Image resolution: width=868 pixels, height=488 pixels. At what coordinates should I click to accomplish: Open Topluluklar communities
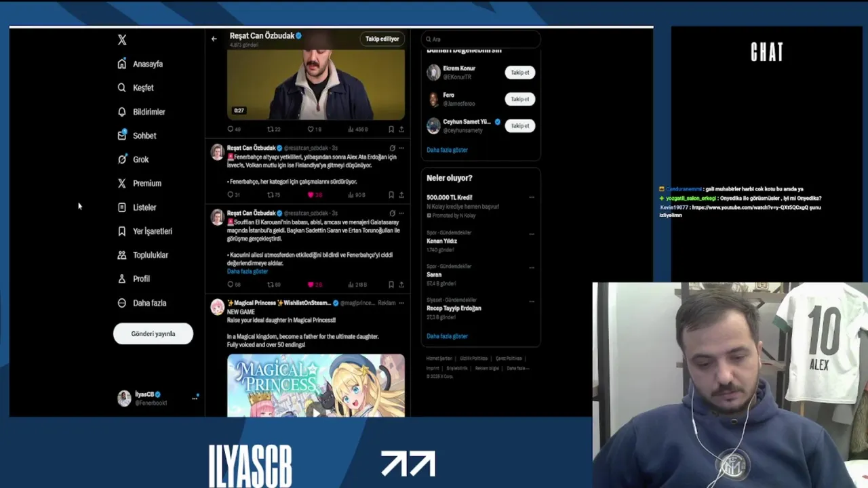[143, 255]
